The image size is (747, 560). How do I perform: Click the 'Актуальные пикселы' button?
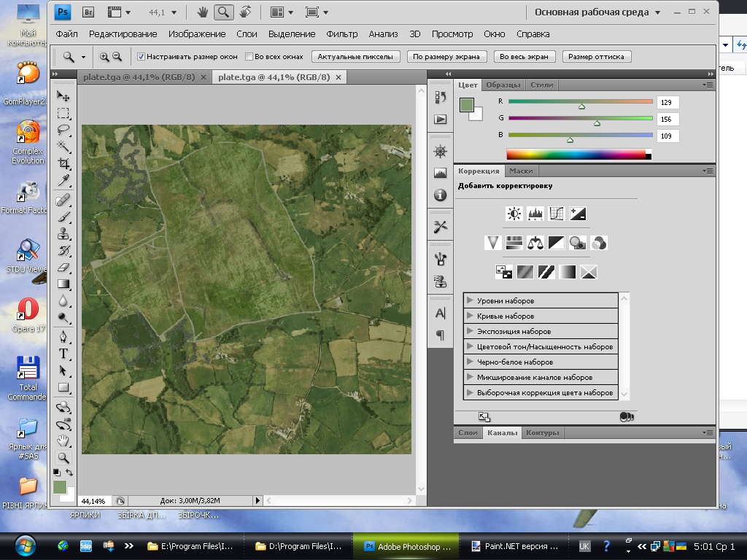click(355, 56)
